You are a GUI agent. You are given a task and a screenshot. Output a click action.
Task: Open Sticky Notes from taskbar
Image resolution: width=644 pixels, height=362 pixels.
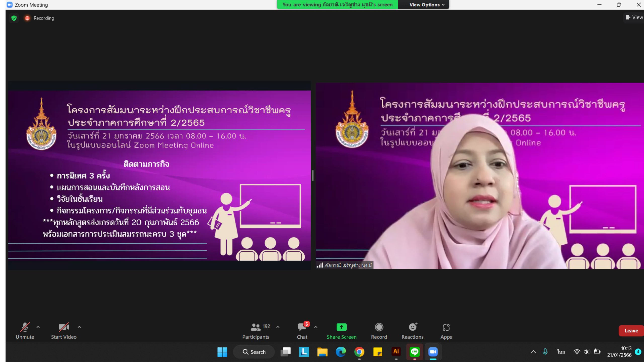[x=378, y=352]
